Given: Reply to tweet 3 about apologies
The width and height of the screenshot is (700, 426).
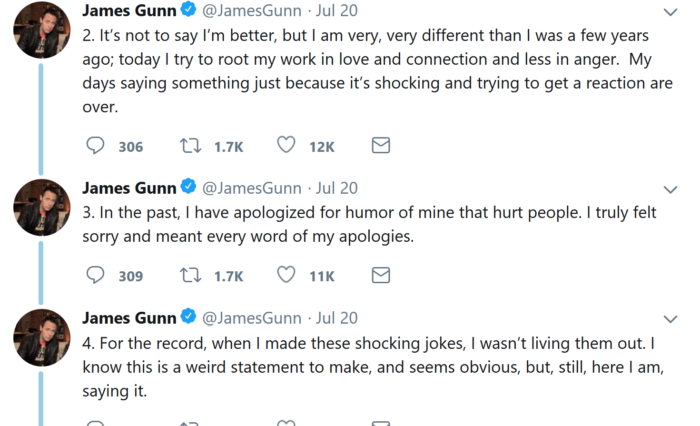Looking at the screenshot, I should click(95, 275).
